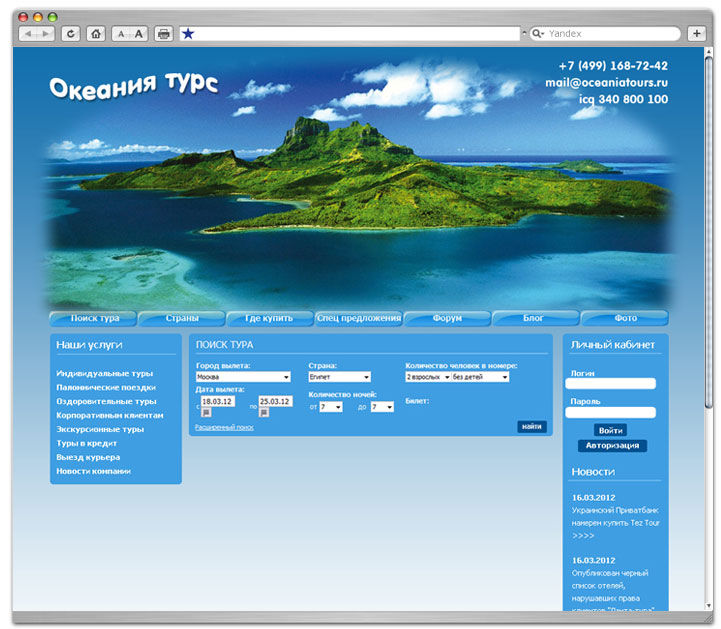Open calendar icon under return date 25.03.12
This screenshot has width=721, height=629.
pyautogui.click(x=264, y=412)
